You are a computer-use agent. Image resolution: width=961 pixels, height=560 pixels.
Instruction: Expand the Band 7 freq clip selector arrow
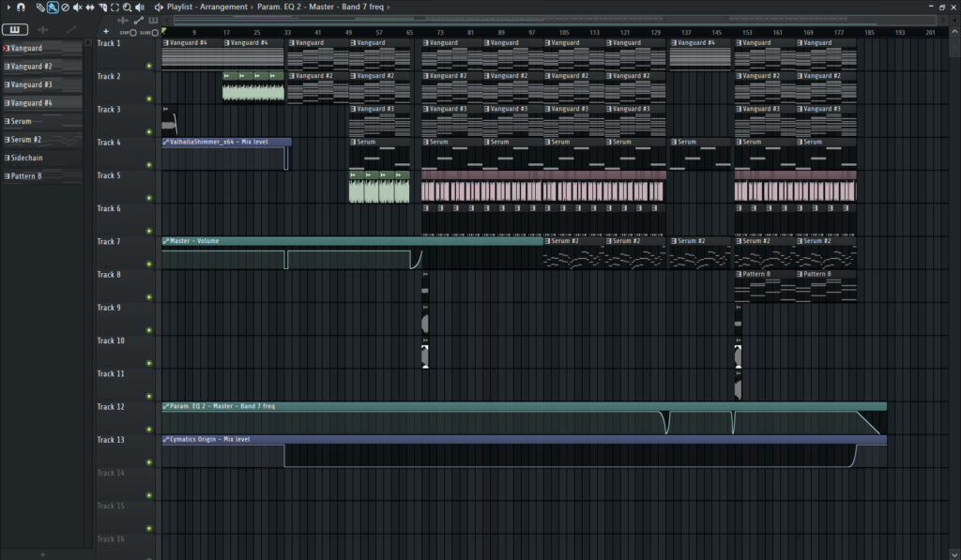tap(388, 7)
